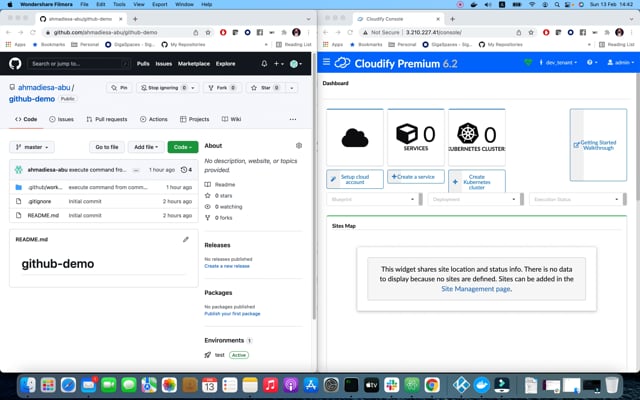Open Cloudify help question mark menu
This screenshot has width=640, height=400.
(x=592, y=62)
